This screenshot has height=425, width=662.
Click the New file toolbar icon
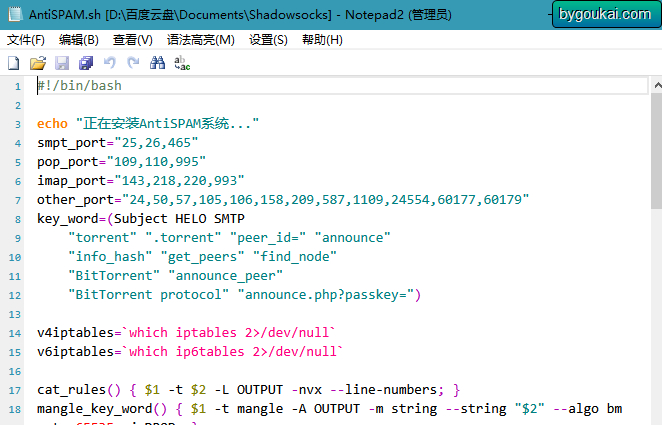(x=14, y=63)
